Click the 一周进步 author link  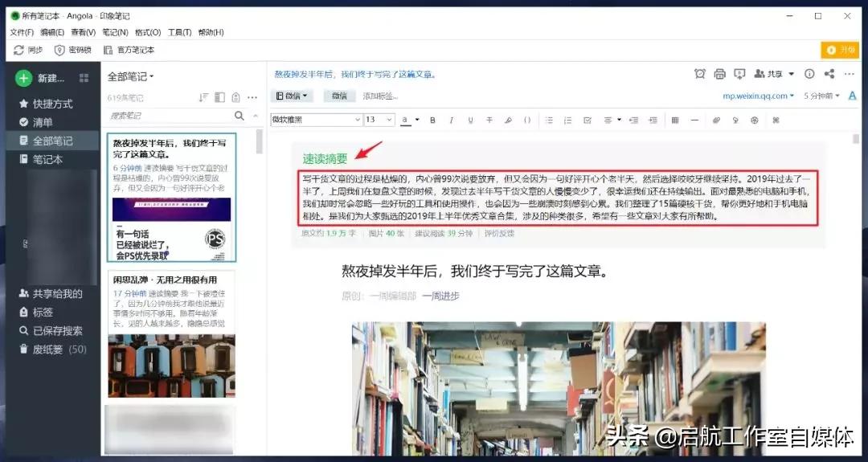coord(440,296)
